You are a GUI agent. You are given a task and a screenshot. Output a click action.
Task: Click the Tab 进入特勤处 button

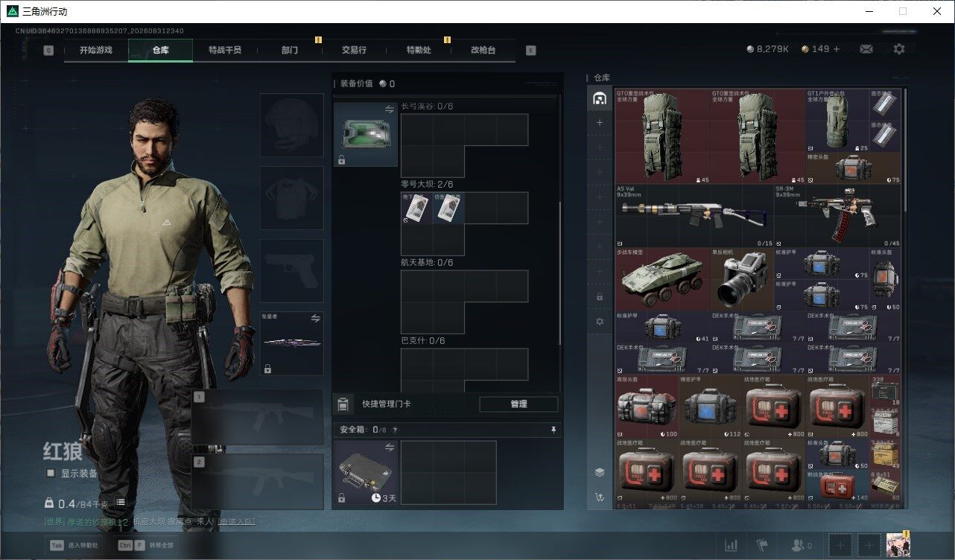74,545
